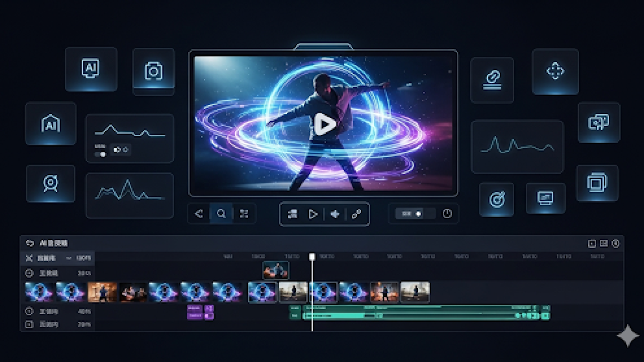The image size is (644, 362).
Task: Toggle the mute/audio diamond icon in playback bar
Action: (335, 214)
